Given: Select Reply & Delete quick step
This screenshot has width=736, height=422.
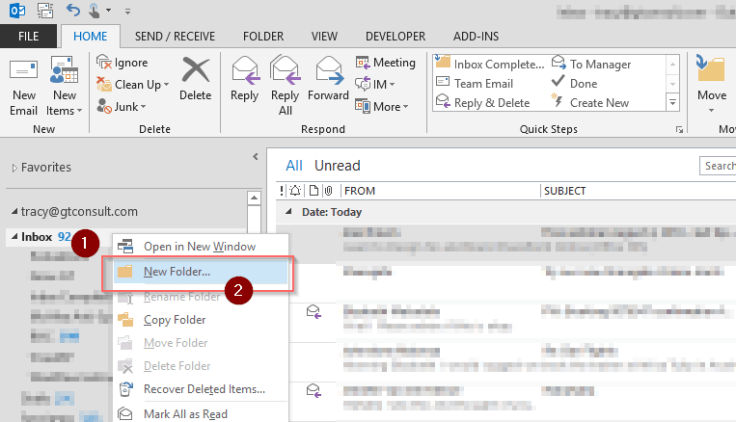Looking at the screenshot, I should (x=483, y=103).
